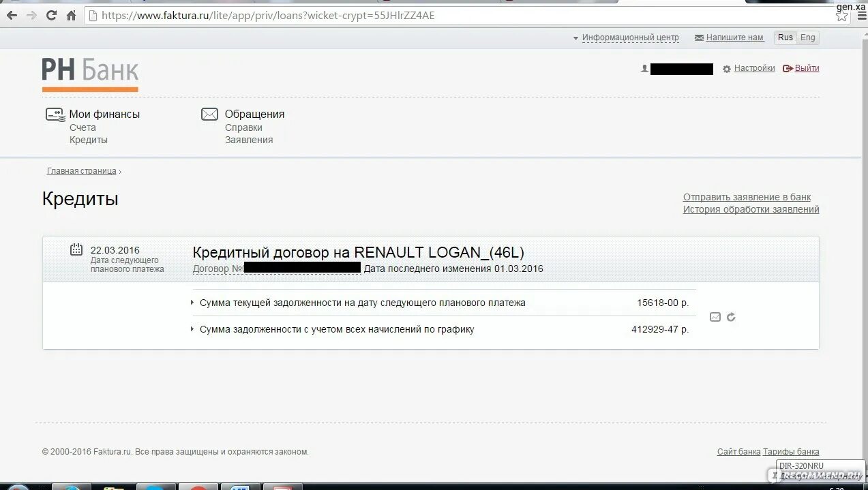Viewport: 868px width, 490px height.
Task: Go to Главная страница breadcrumb
Action: tap(82, 171)
